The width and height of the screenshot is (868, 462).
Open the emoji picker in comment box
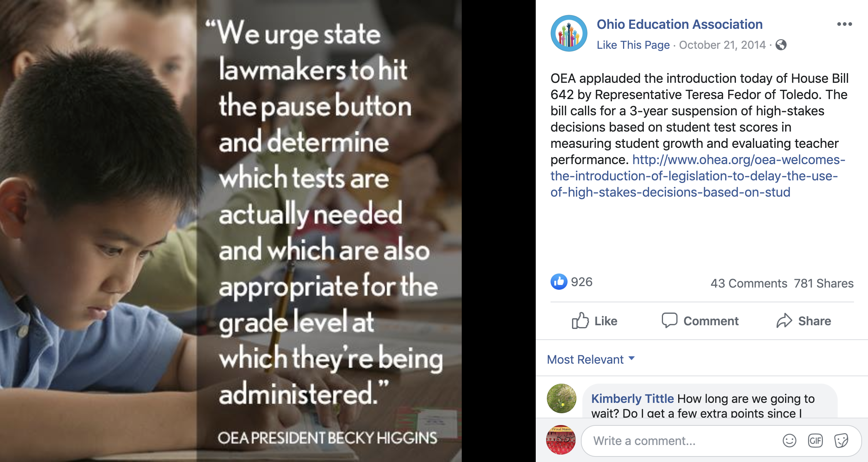pyautogui.click(x=789, y=441)
